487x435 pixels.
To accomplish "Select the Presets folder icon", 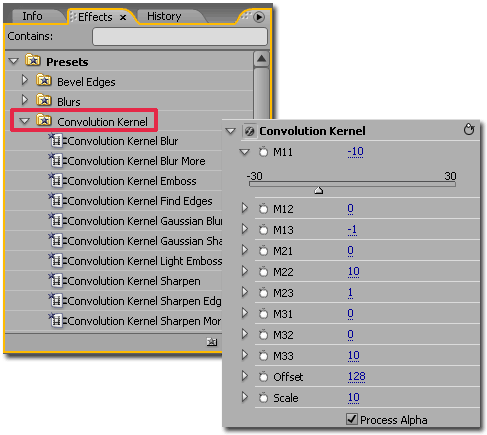I will pos(33,60).
